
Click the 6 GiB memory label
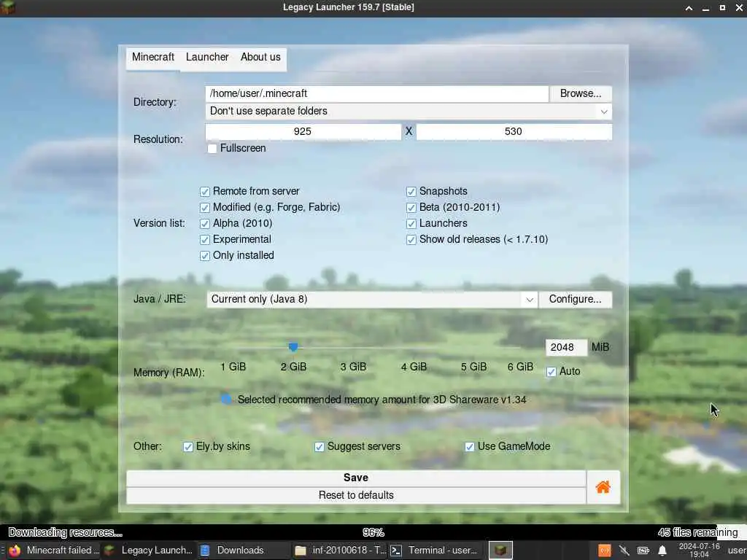click(x=520, y=367)
